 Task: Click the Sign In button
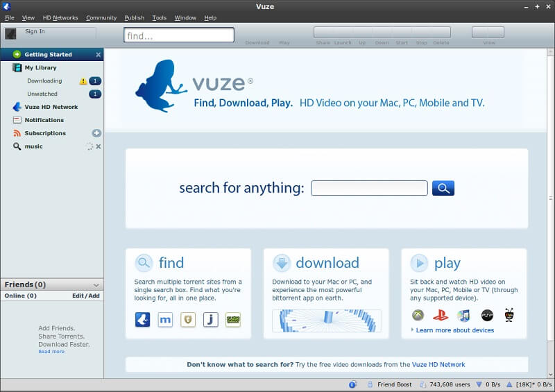tap(35, 32)
